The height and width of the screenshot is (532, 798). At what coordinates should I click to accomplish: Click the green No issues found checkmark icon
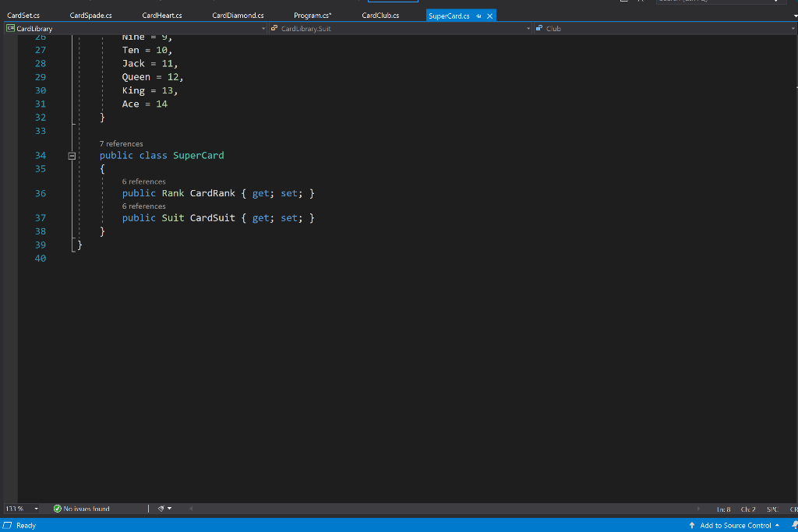point(58,509)
